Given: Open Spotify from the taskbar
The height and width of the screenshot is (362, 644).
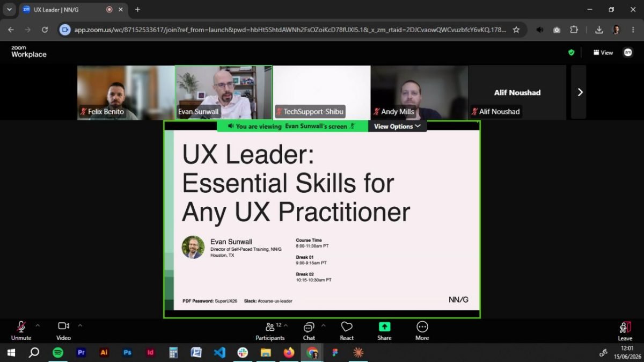Looking at the screenshot, I should point(58,353).
